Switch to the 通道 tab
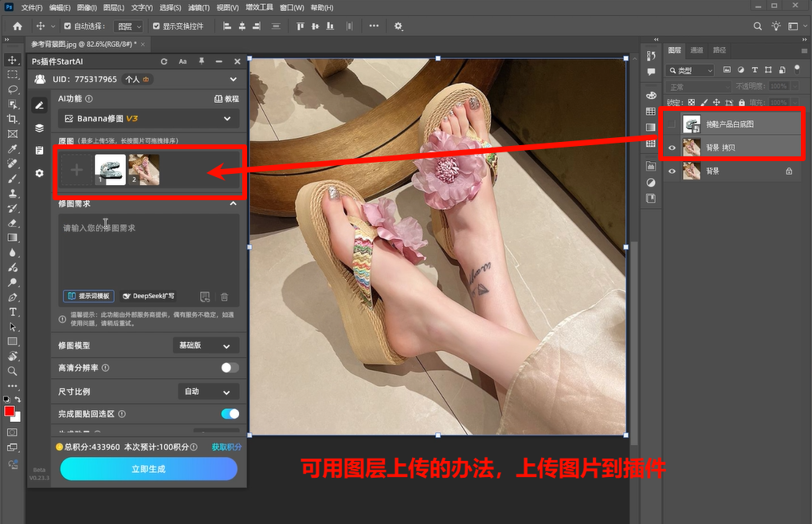 696,49
